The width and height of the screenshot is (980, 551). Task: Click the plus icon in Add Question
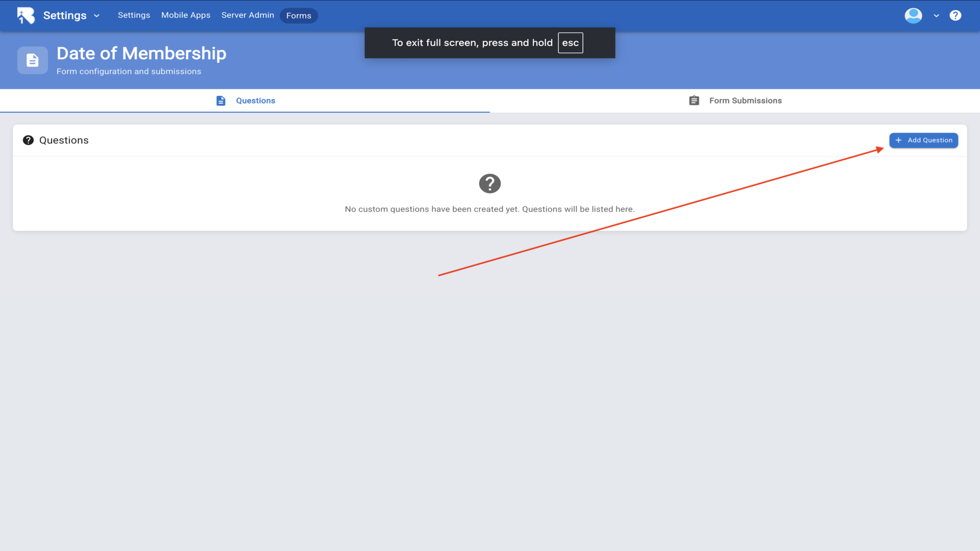pos(898,140)
